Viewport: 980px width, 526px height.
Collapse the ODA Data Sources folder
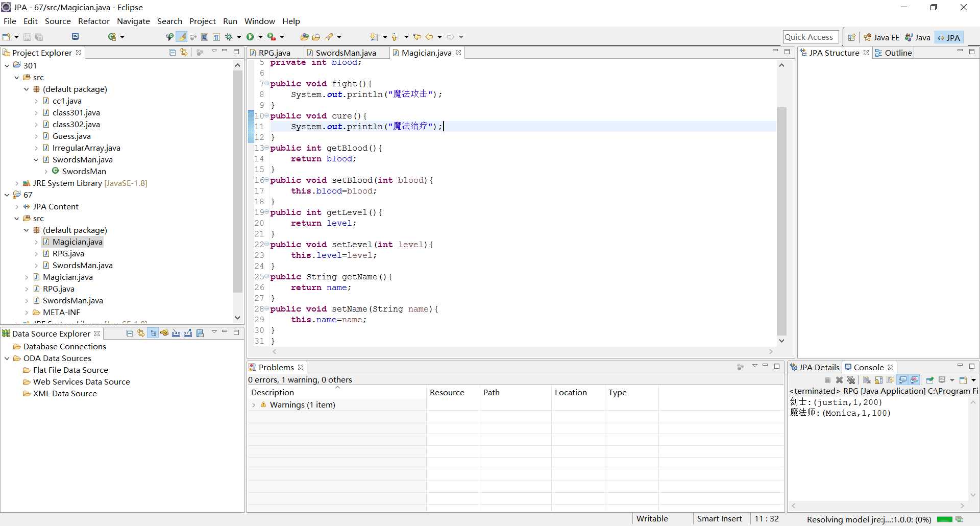(x=7, y=358)
